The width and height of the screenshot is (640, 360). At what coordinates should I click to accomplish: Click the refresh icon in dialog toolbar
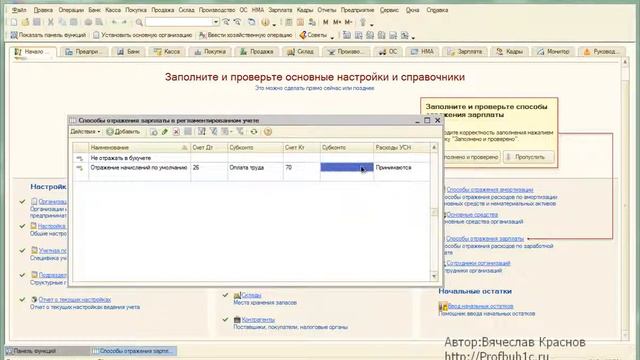tap(254, 132)
